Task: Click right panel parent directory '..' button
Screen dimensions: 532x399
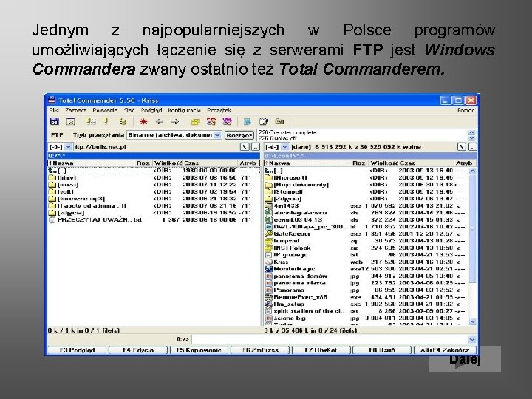Action: pos(473,147)
